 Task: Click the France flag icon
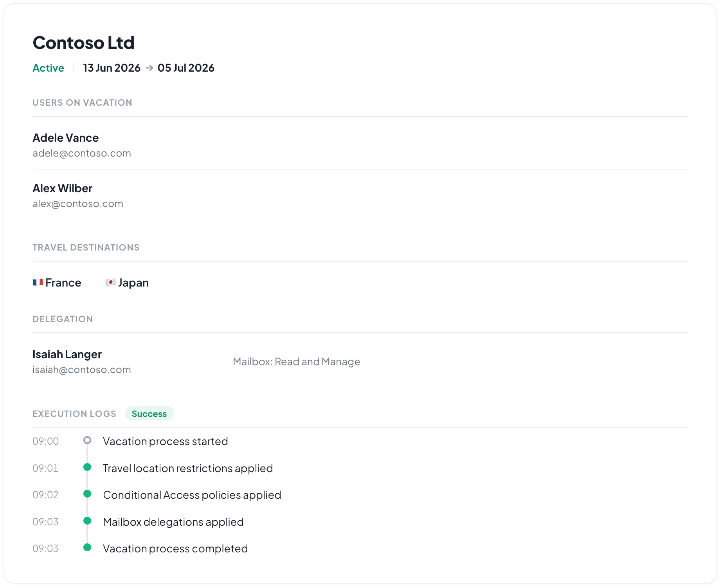point(38,282)
